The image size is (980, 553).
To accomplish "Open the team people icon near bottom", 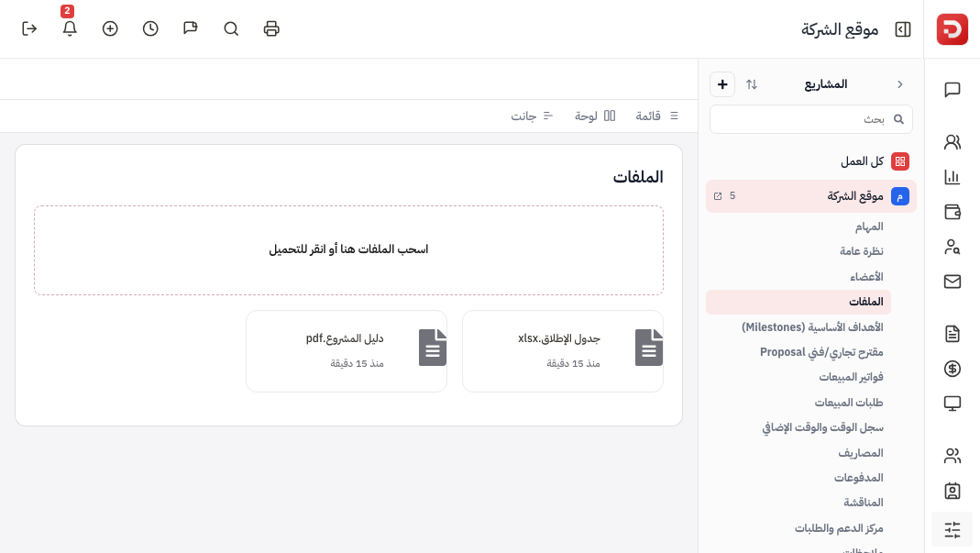I will tap(952, 456).
